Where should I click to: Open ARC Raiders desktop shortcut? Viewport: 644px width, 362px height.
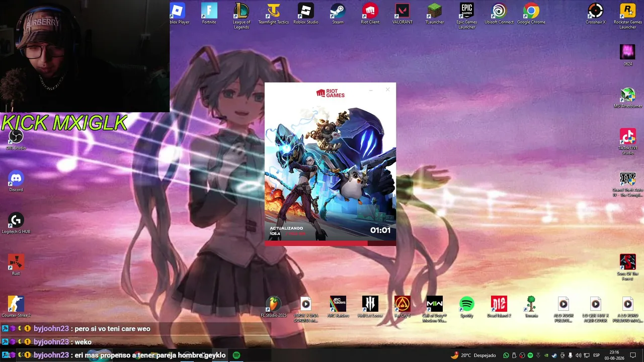point(338,307)
